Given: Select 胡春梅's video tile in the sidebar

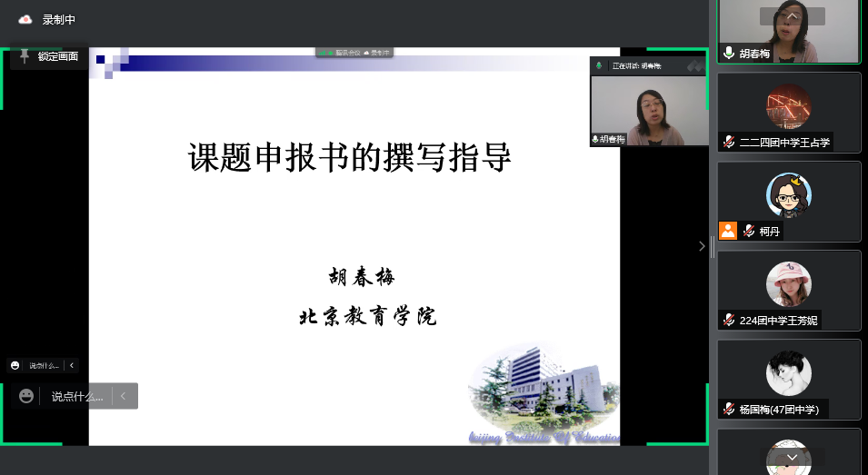Looking at the screenshot, I should pos(789,32).
